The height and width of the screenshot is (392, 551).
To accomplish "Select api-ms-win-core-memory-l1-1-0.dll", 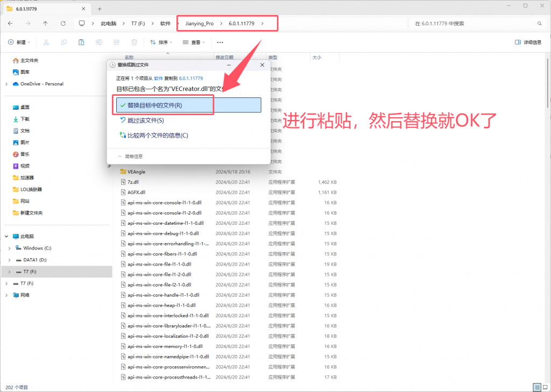I will (x=165, y=346).
